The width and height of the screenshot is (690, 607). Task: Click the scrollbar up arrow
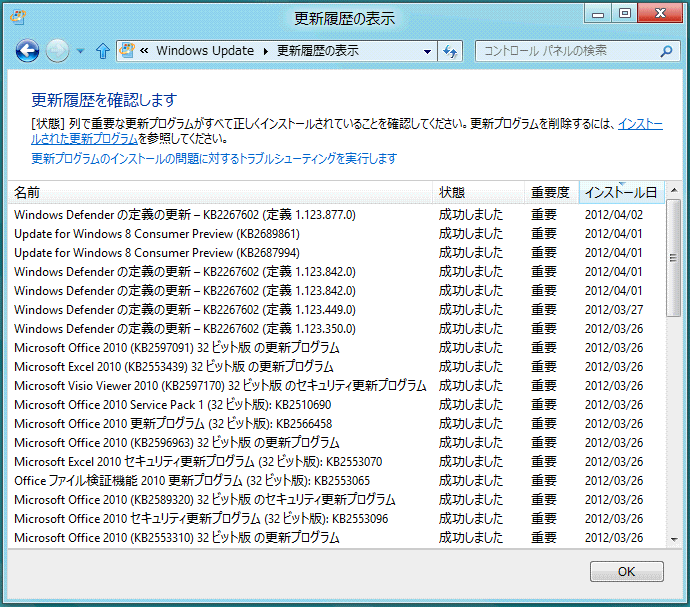point(674,191)
